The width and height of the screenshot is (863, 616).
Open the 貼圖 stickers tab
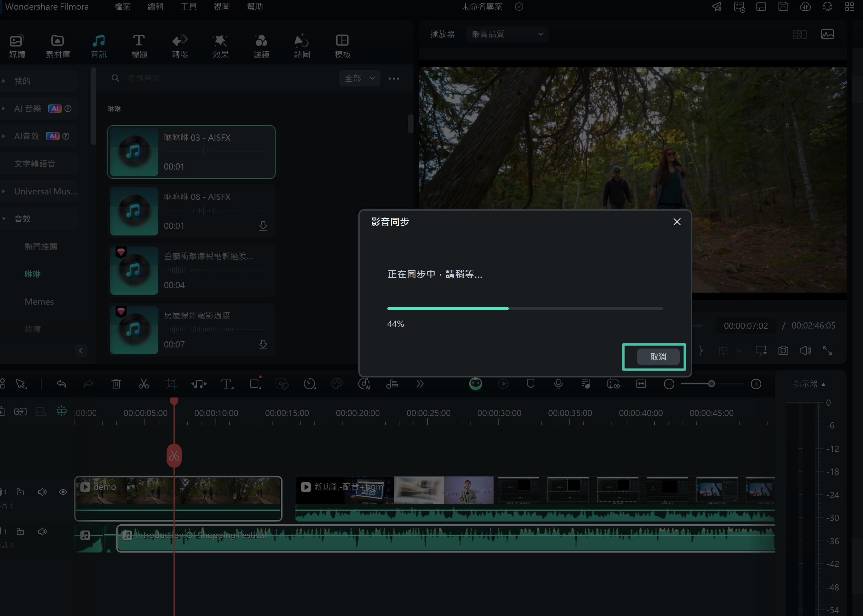point(302,46)
